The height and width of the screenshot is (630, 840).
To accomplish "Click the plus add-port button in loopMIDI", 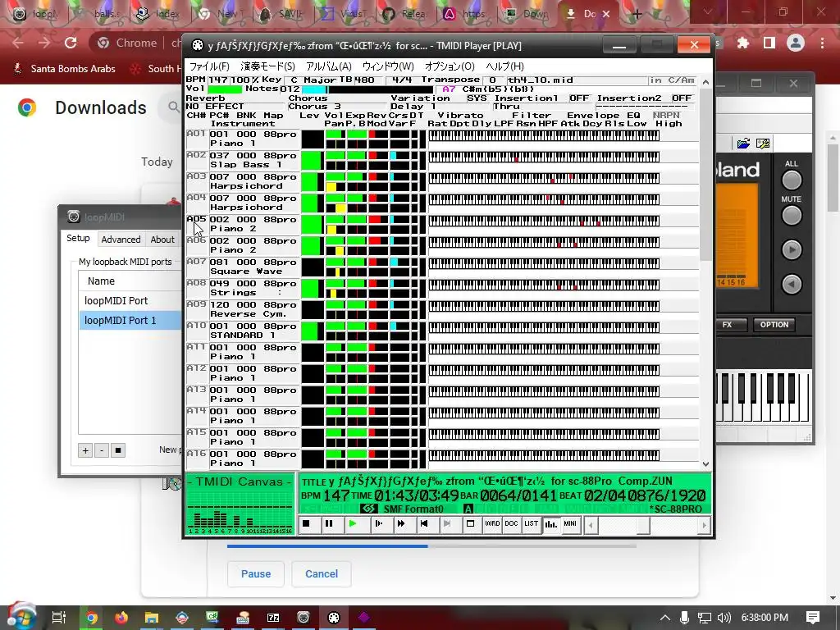I will [x=85, y=450].
